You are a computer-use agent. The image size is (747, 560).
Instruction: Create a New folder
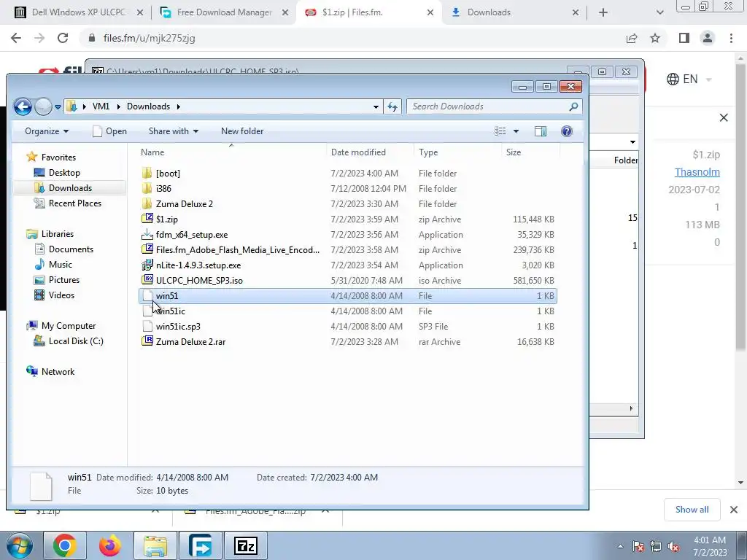[242, 131]
